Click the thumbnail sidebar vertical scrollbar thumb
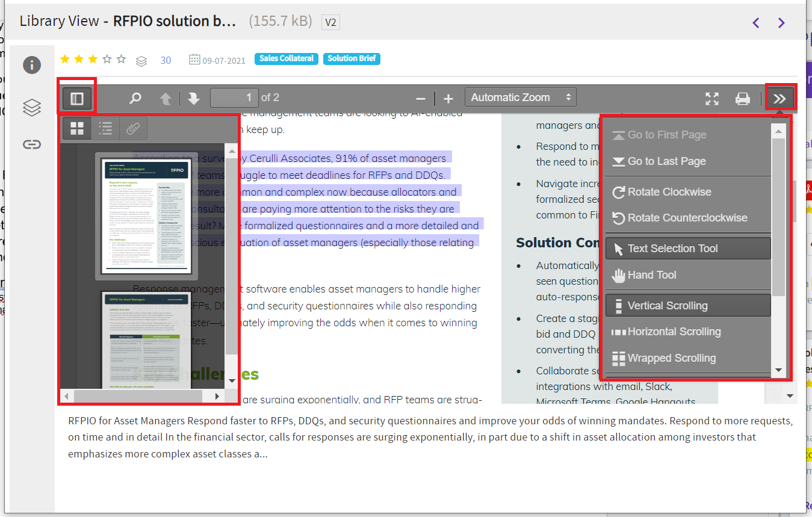Image resolution: width=812 pixels, height=517 pixels. pos(231,255)
